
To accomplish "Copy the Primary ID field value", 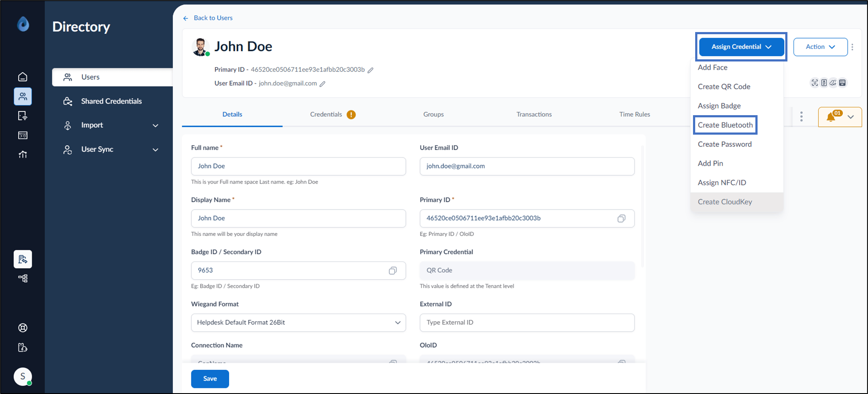I will [x=621, y=219].
